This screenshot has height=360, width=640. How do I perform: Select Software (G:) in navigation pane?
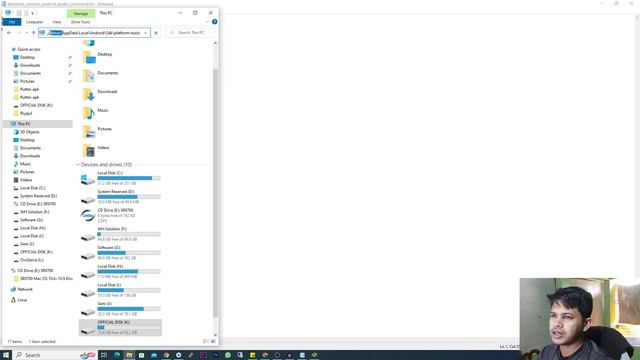coord(31,220)
